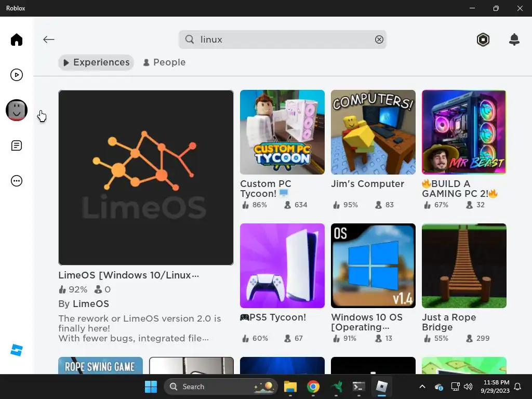Viewport: 532px width, 399px height.
Task: Click the Roblox taskbar icon
Action: tap(381, 387)
